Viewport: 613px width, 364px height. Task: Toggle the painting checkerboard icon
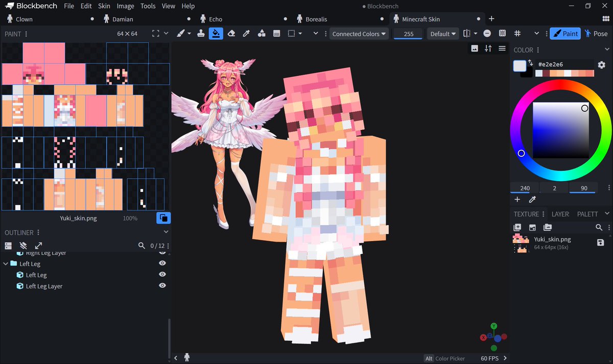click(502, 34)
